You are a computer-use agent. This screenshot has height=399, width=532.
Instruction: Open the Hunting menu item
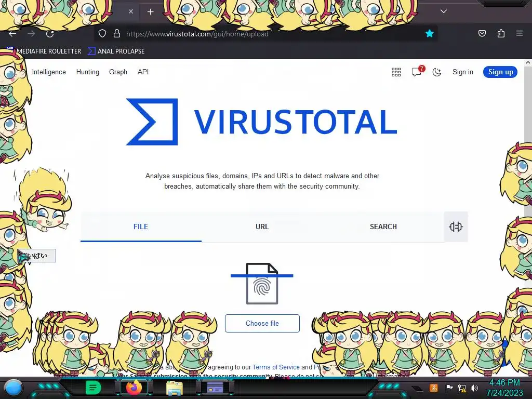pos(87,72)
